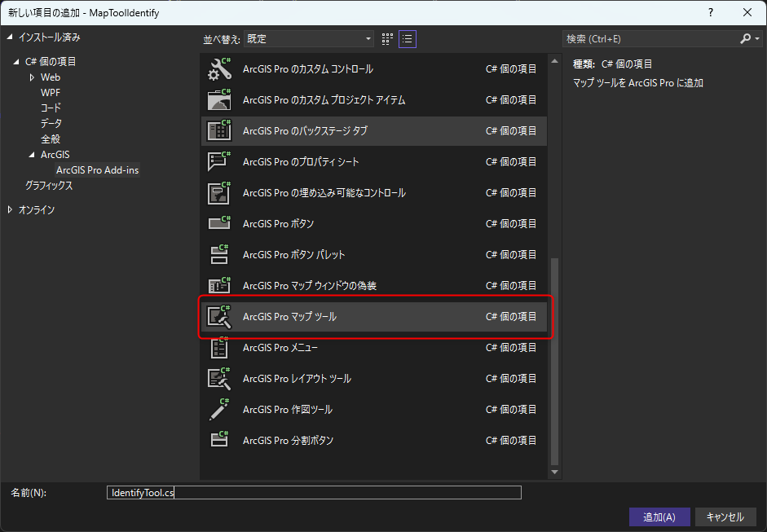
Task: Click the ArcGIS Pro custom control icon
Action: pyautogui.click(x=219, y=69)
